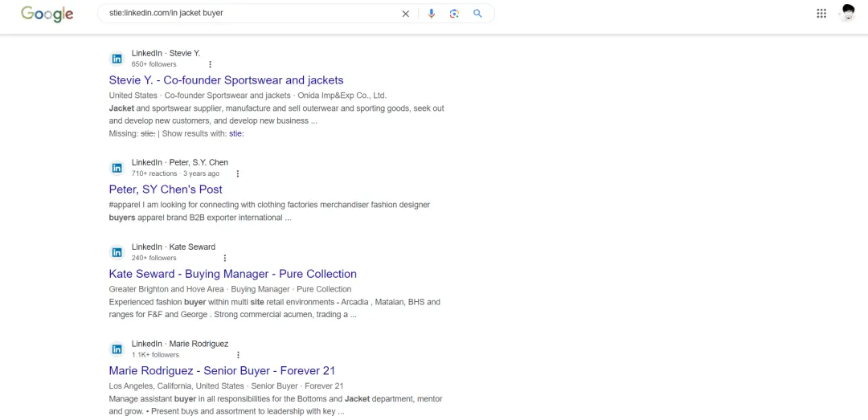Screen dimensions: 868x420
Task: Open more options for Stevie Y. result
Action: click(211, 64)
